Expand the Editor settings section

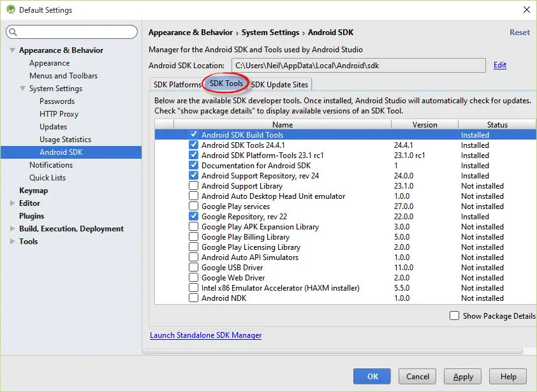click(x=13, y=203)
